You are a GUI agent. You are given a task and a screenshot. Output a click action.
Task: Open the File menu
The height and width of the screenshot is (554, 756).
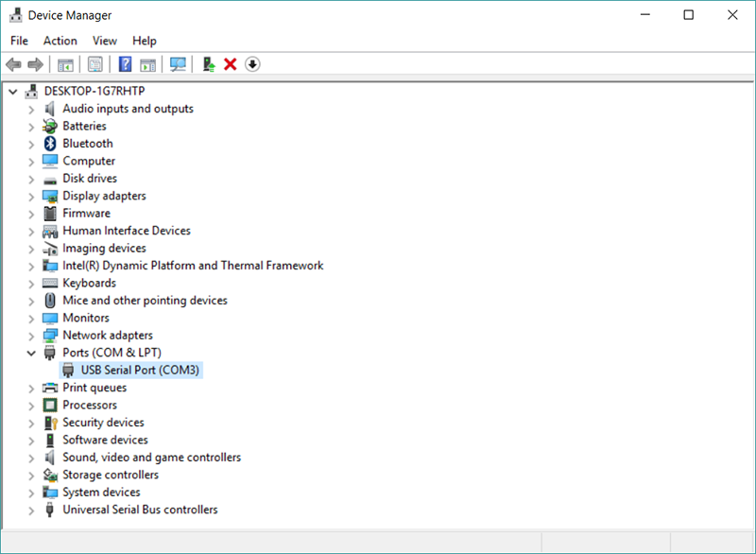point(19,41)
